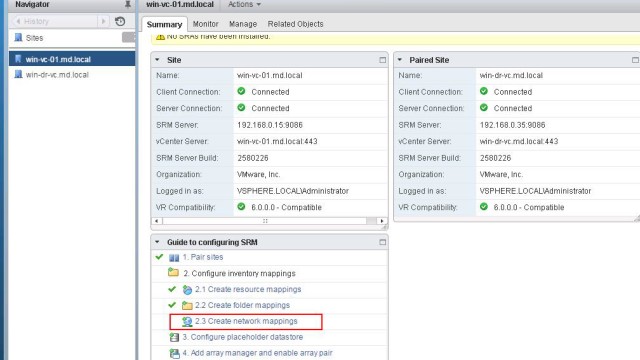Open 3. Configure placeholder datastore link

[242, 337]
